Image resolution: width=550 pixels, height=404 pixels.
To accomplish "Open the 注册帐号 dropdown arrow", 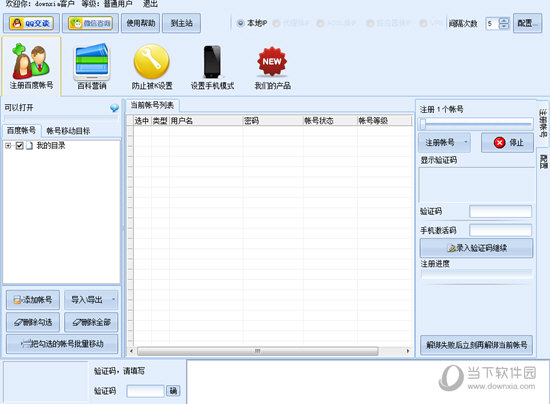I will [466, 142].
